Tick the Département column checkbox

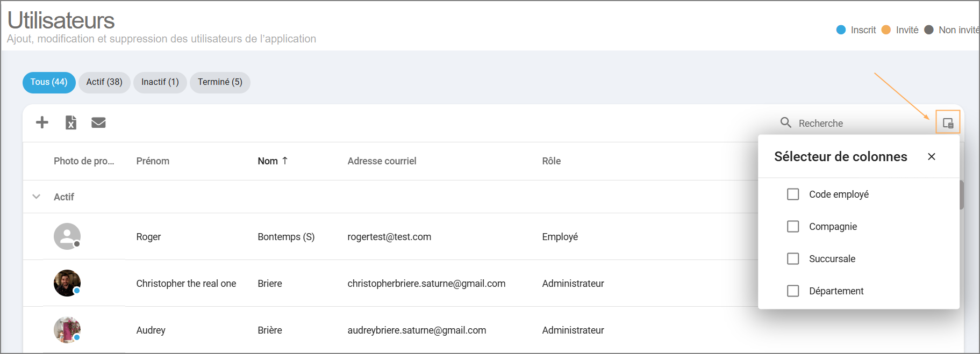(793, 291)
